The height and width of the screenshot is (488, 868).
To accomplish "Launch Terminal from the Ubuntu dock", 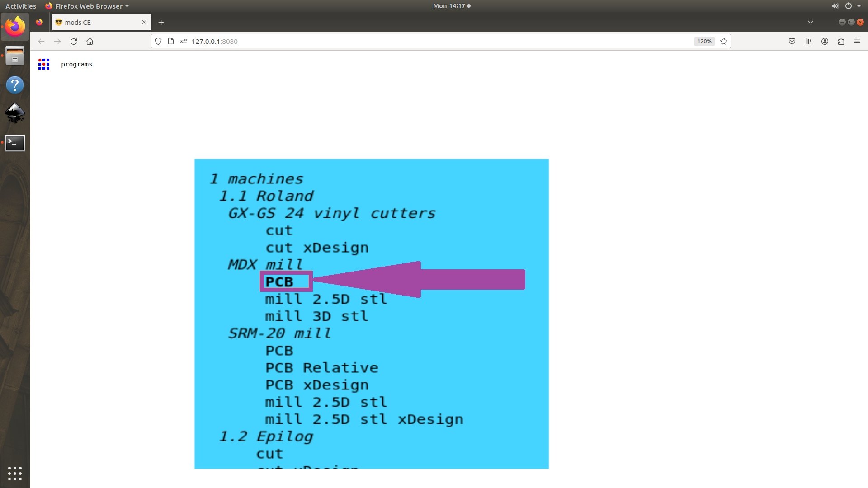I will (x=15, y=143).
